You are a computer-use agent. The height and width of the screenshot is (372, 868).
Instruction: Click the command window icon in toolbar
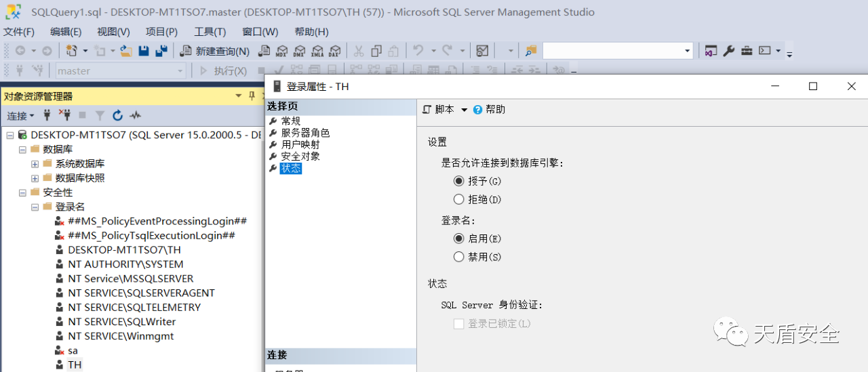pos(765,51)
